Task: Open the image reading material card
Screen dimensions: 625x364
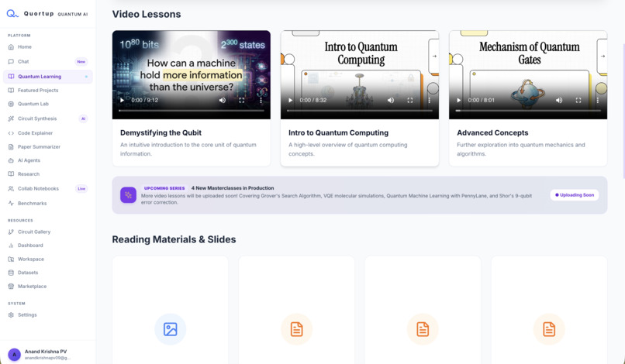Action: (x=170, y=311)
